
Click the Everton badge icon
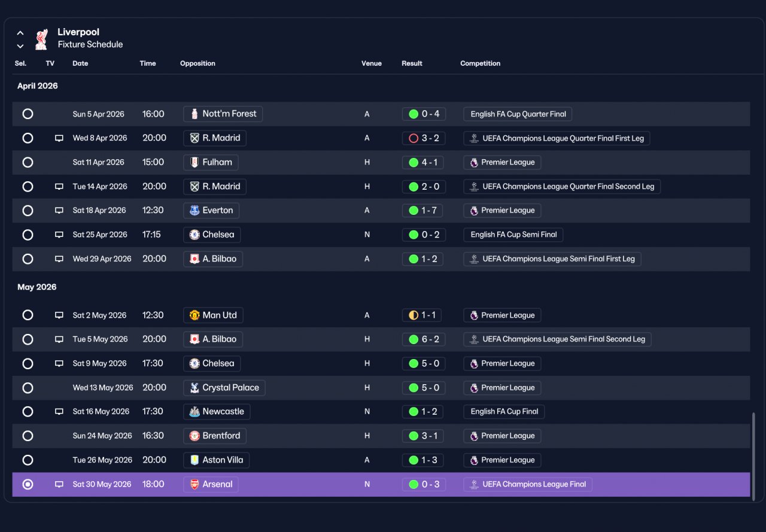coord(194,211)
